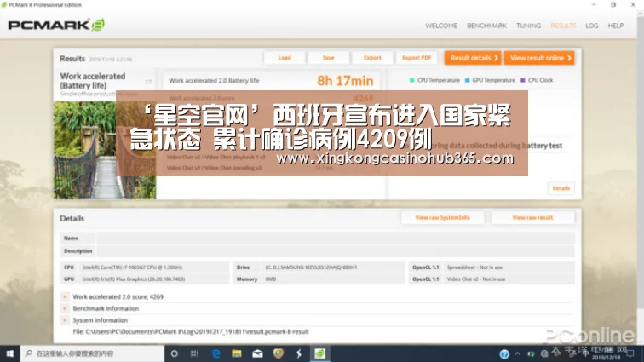Expand Benchmark information section
The image size is (644, 362).
pos(65,308)
